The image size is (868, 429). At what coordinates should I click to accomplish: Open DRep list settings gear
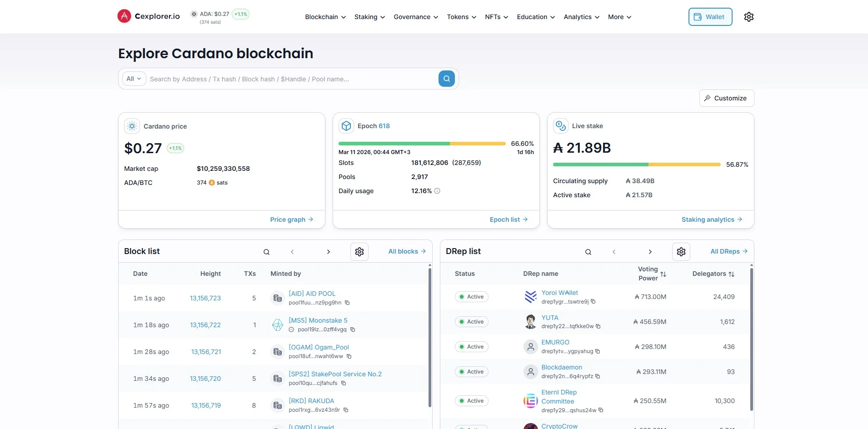[x=681, y=252]
